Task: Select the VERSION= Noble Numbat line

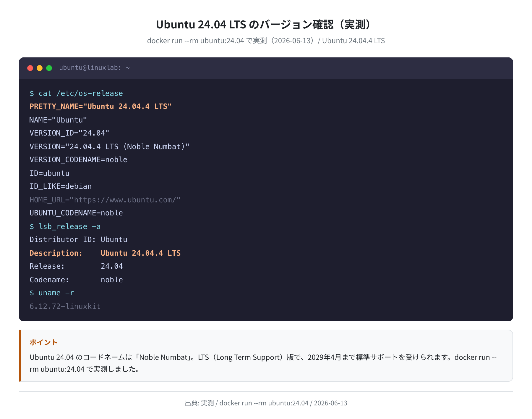Action: 109,147
